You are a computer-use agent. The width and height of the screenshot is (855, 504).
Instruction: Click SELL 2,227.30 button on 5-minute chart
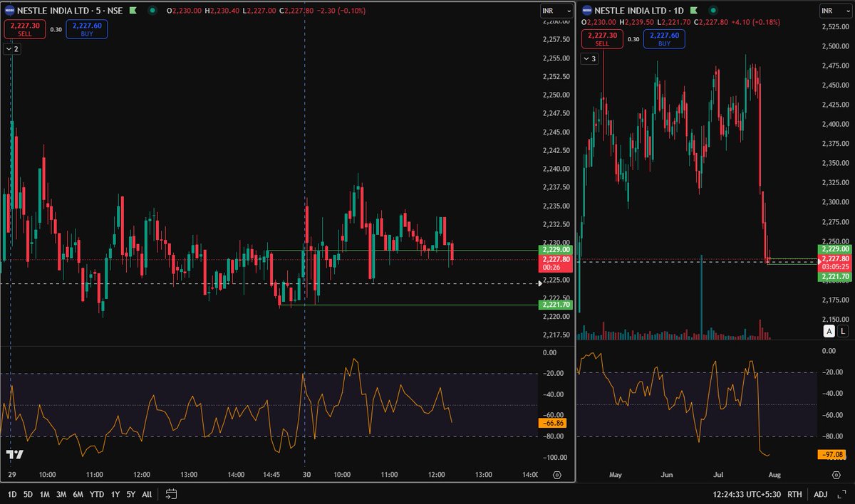click(x=24, y=28)
